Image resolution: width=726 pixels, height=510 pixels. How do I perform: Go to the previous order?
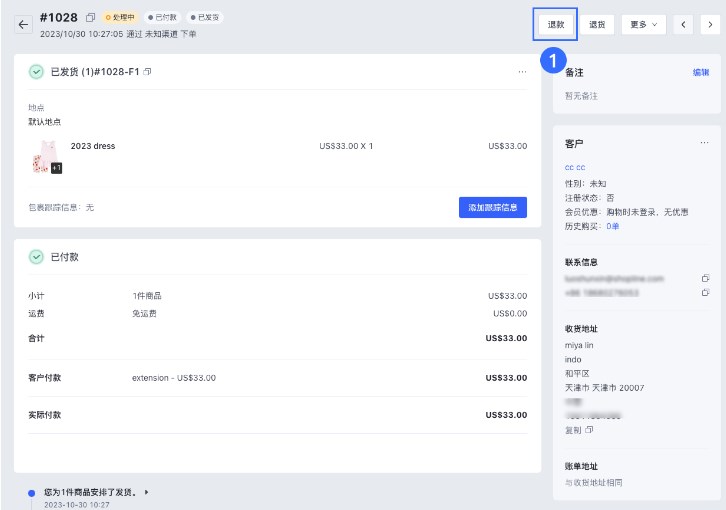pos(684,24)
